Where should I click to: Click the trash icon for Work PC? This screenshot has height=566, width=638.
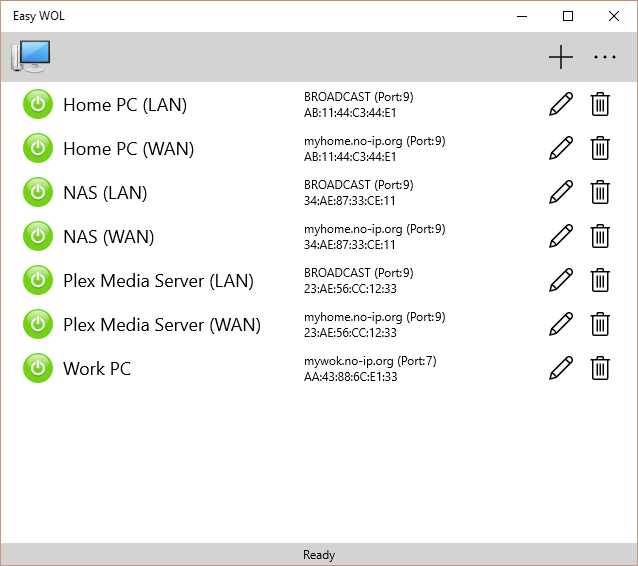pyautogui.click(x=600, y=369)
